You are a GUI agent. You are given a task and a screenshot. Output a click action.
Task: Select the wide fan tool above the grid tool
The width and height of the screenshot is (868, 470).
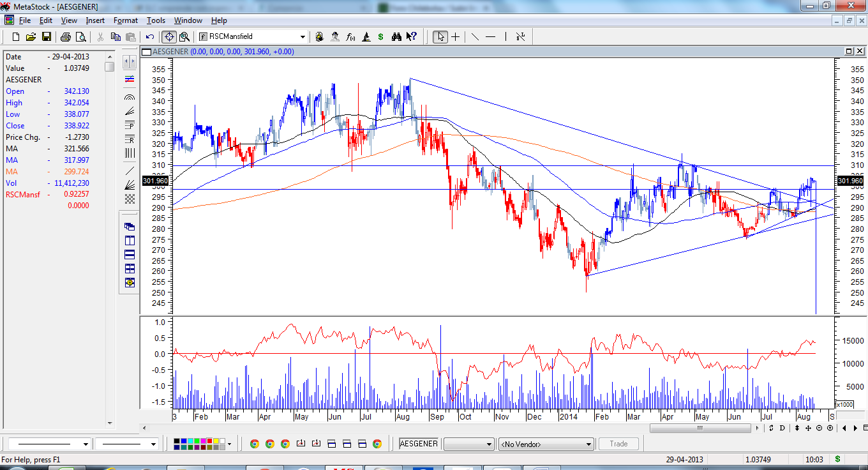[130, 185]
